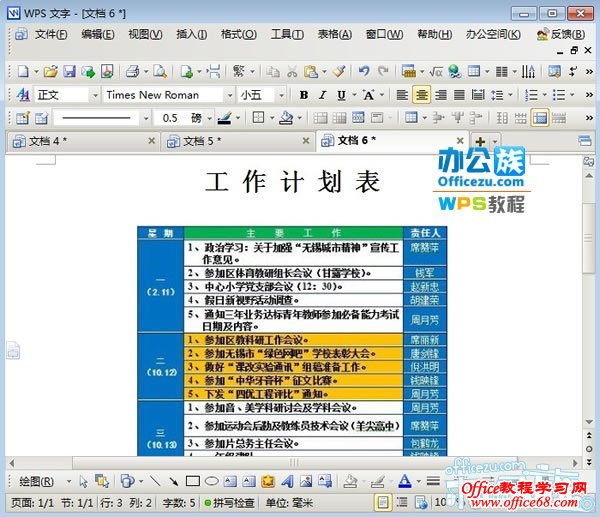Click the eraser table tool icon
Viewport: 600px width, 517px height.
[x=41, y=118]
